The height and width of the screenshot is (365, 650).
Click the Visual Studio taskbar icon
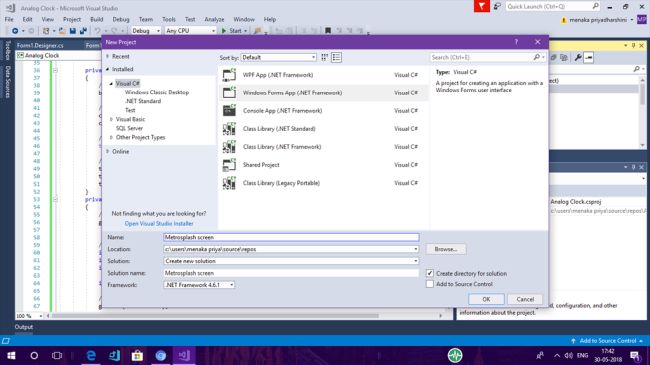click(x=184, y=355)
